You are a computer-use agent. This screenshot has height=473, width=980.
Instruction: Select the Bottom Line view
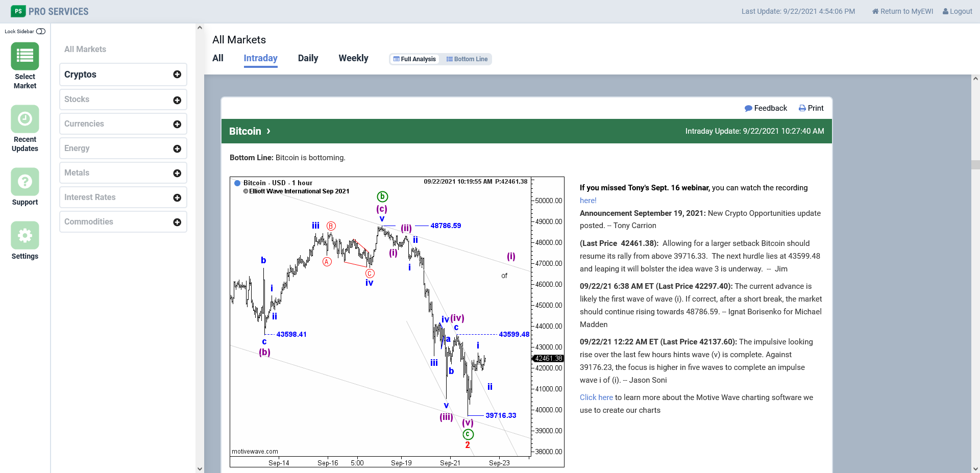(467, 59)
